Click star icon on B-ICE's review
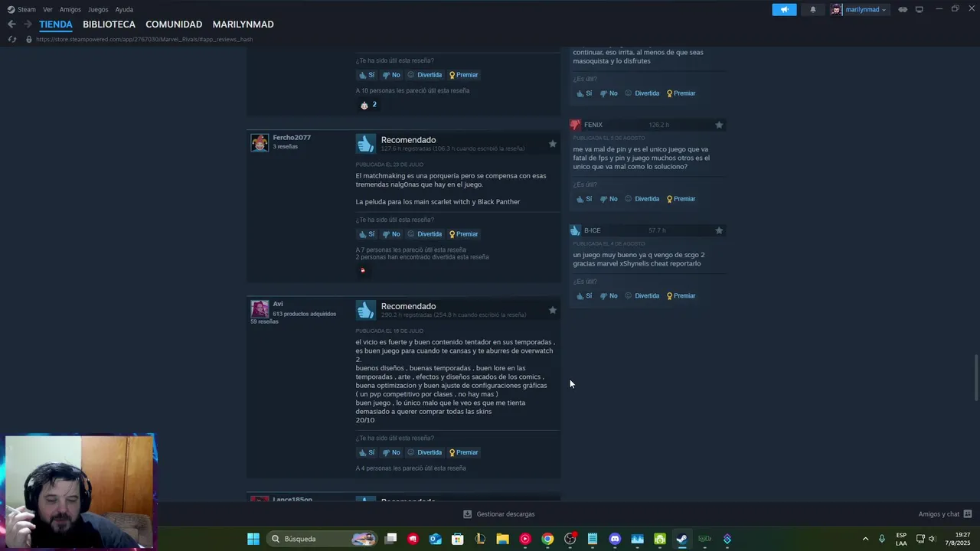The width and height of the screenshot is (980, 551). coord(719,230)
